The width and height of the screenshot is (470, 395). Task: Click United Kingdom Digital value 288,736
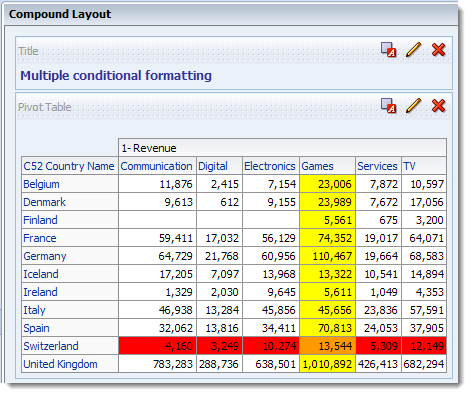(220, 364)
